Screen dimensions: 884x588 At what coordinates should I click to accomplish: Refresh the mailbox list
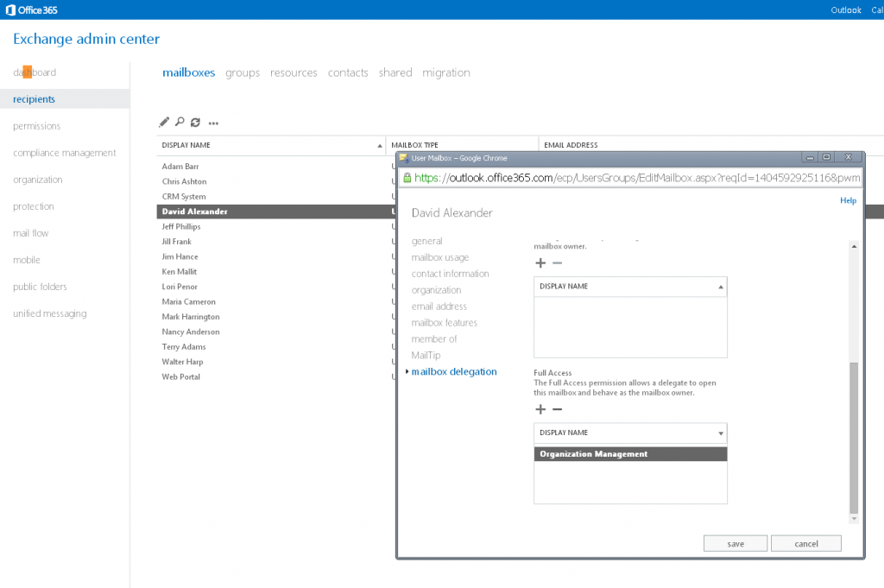[x=195, y=123]
